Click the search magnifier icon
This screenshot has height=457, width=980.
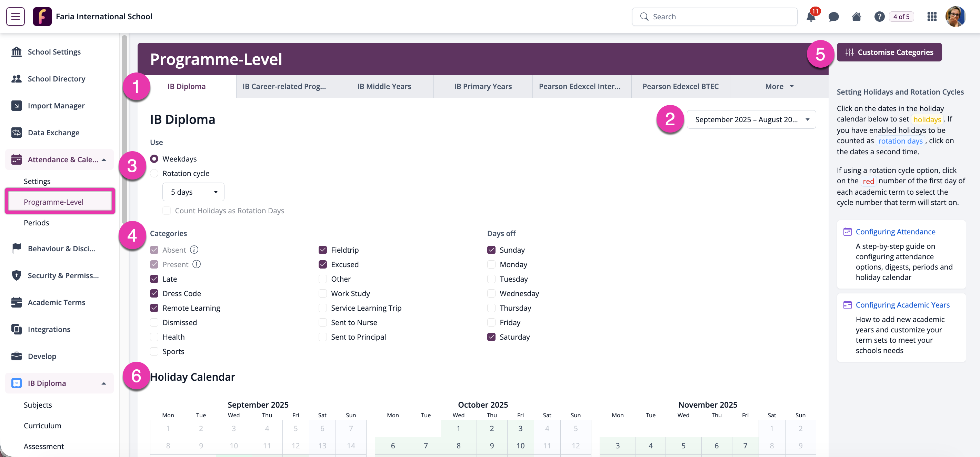click(644, 16)
